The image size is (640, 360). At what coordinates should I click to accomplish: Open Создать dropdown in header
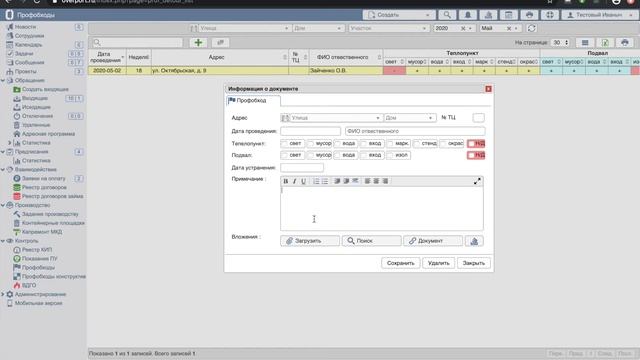(399, 15)
